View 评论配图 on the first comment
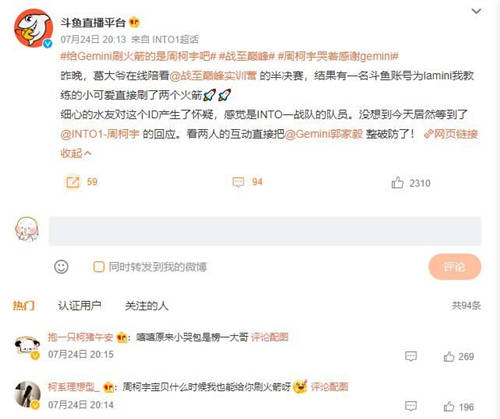500x419 pixels. tap(269, 337)
